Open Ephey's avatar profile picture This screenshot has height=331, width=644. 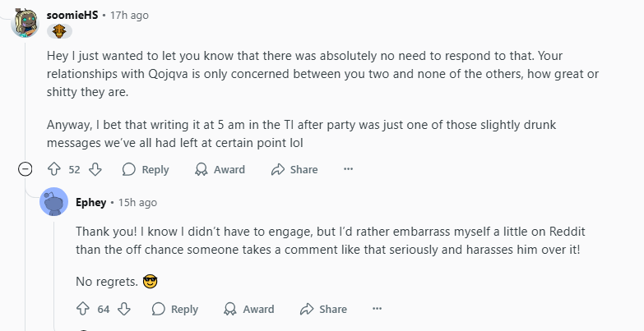coord(53,202)
